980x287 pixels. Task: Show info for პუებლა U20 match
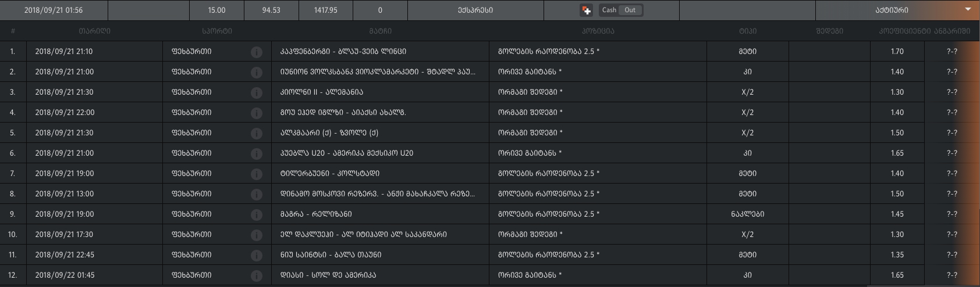[256, 153]
